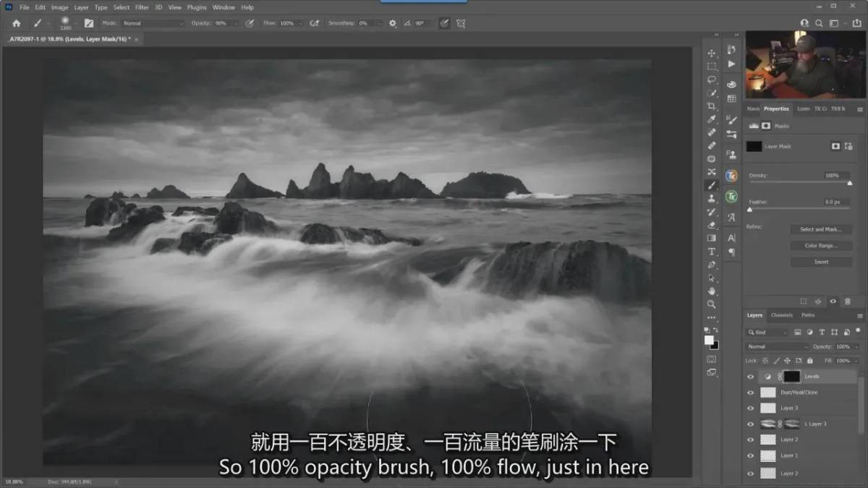The width and height of the screenshot is (868, 488).
Task: Open the Paragraph panel icon
Action: point(731,252)
